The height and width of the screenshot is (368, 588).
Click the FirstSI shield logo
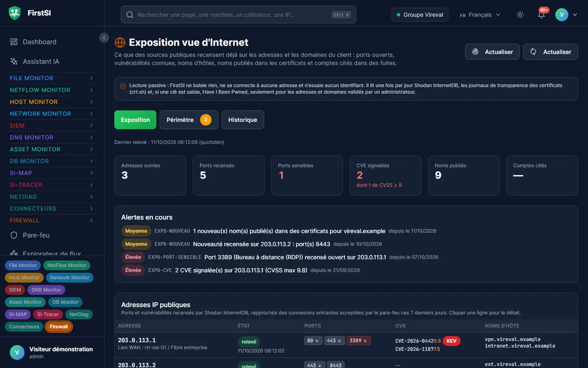click(15, 13)
